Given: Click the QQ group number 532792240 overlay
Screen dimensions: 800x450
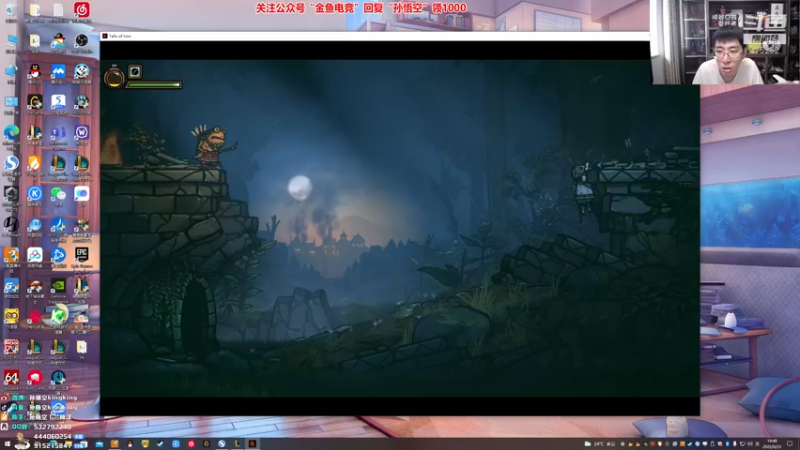Looking at the screenshot, I should pos(50,427).
